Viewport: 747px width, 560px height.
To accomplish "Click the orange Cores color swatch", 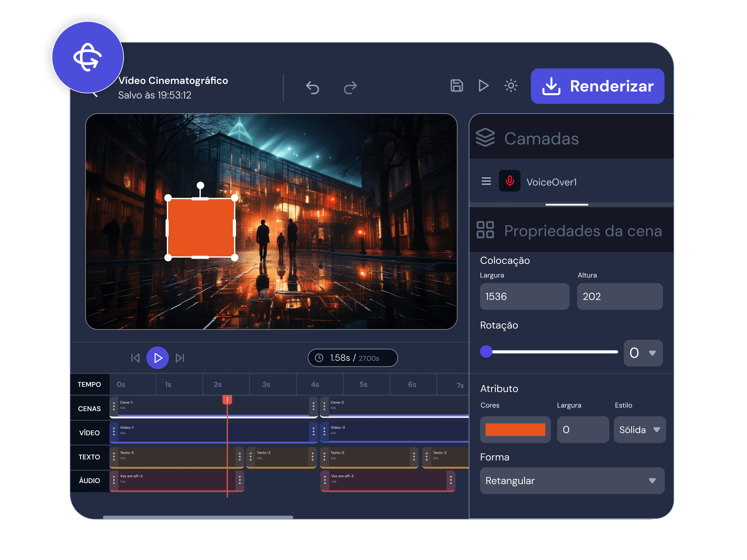I will tap(515, 430).
